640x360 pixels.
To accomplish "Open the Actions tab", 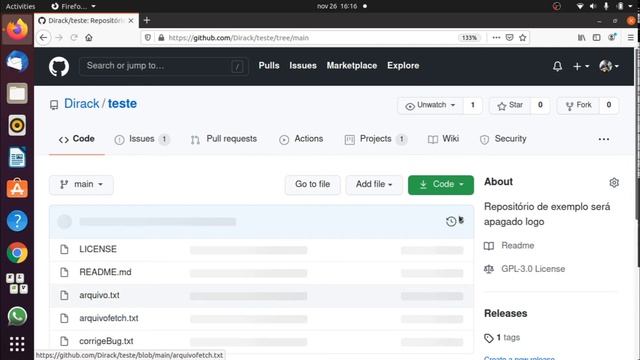I will point(301,139).
